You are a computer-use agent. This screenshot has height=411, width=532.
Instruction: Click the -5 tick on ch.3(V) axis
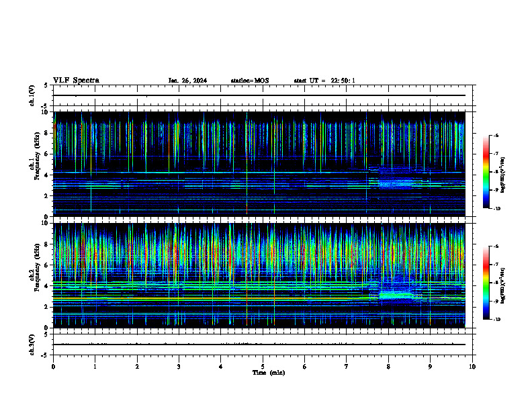pyautogui.click(x=45, y=355)
